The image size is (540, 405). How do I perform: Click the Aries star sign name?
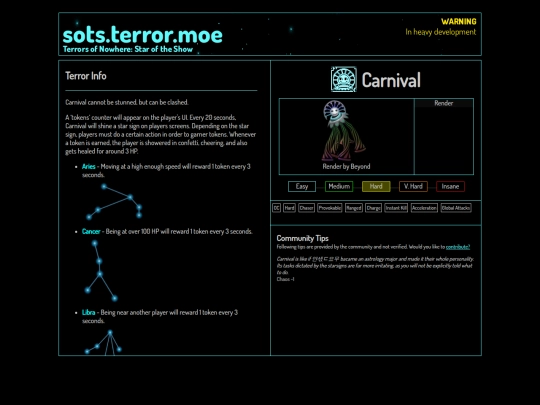(89, 166)
